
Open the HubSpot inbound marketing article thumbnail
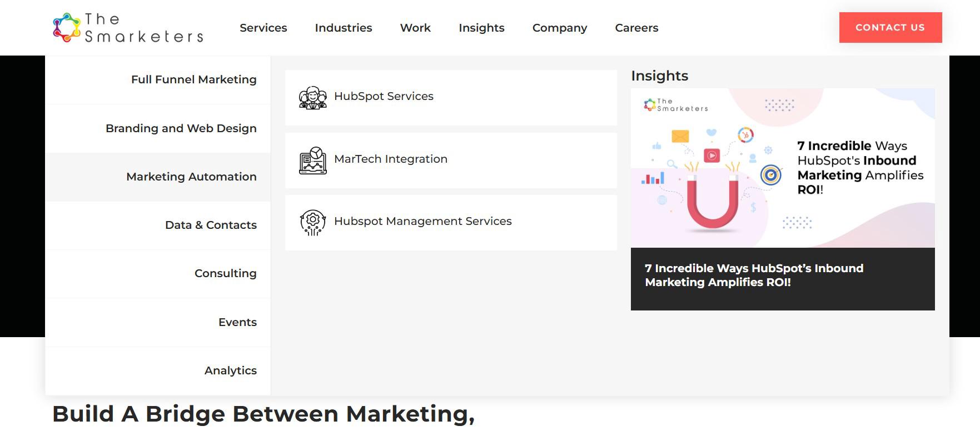pos(782,168)
